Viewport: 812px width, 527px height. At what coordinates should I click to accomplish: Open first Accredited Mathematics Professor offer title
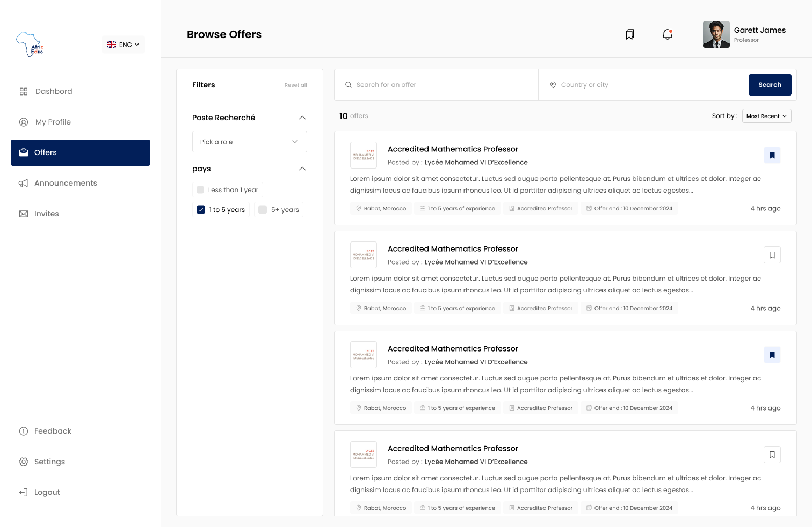pos(453,149)
